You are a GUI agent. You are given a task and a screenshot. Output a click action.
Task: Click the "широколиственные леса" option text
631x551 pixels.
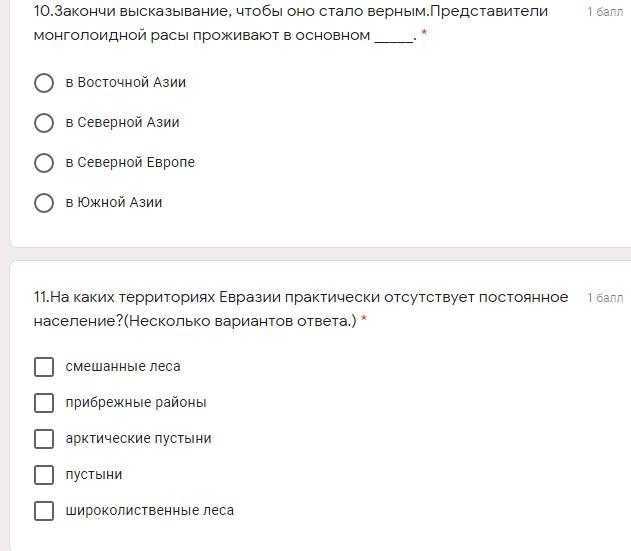pyautogui.click(x=150, y=511)
